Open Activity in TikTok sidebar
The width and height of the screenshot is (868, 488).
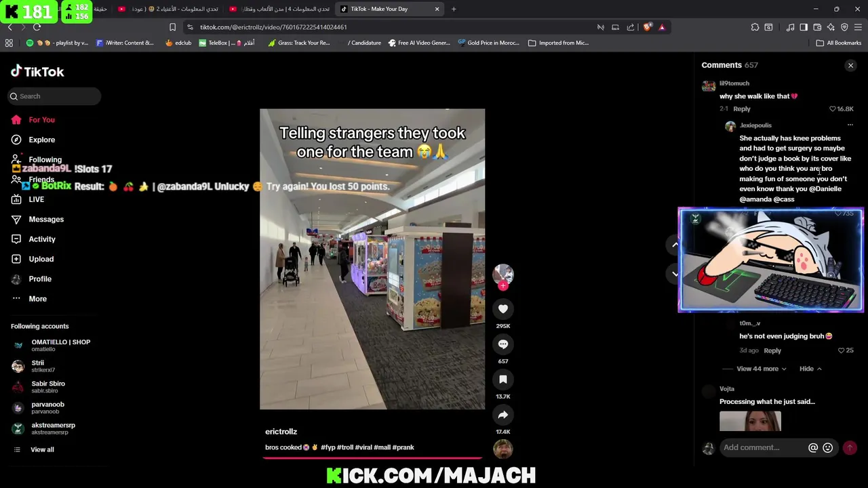pyautogui.click(x=42, y=239)
